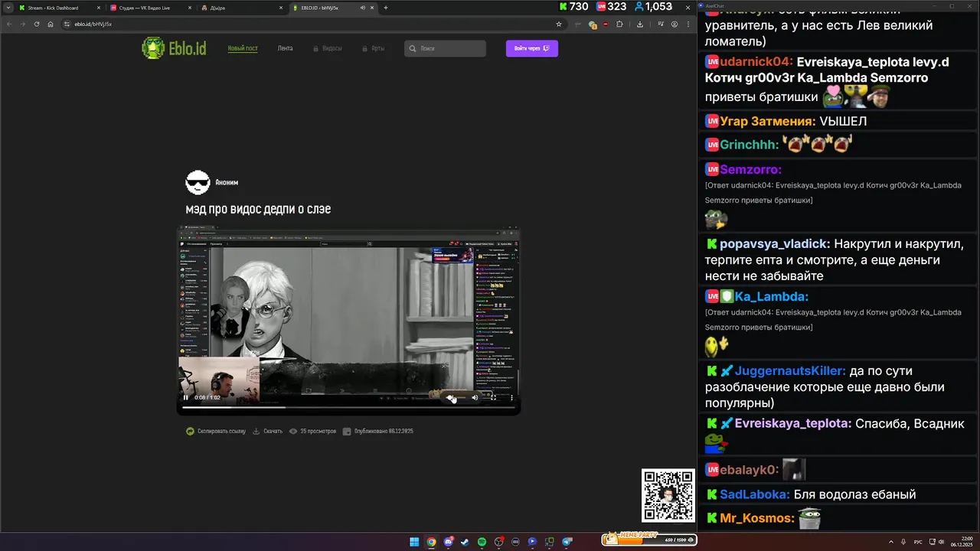Screen dimensions: 980x551
Task: Open Steam from the taskbar
Action: [x=465, y=542]
